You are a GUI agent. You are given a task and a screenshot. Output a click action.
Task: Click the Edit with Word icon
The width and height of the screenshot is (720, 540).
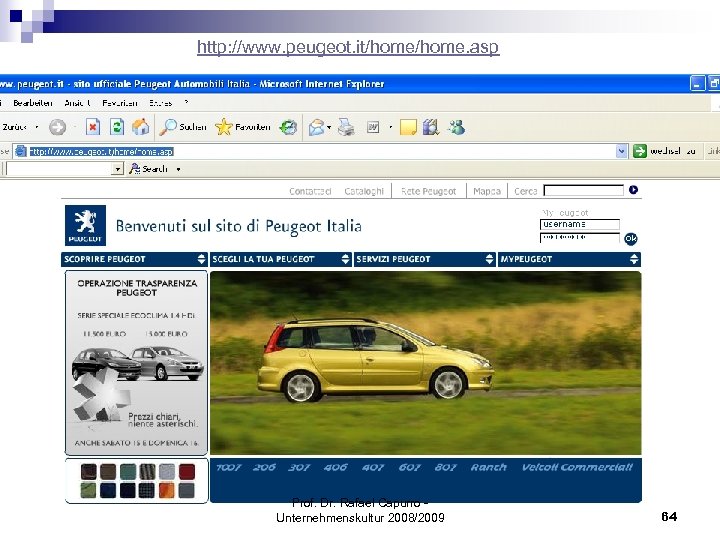pyautogui.click(x=373, y=127)
